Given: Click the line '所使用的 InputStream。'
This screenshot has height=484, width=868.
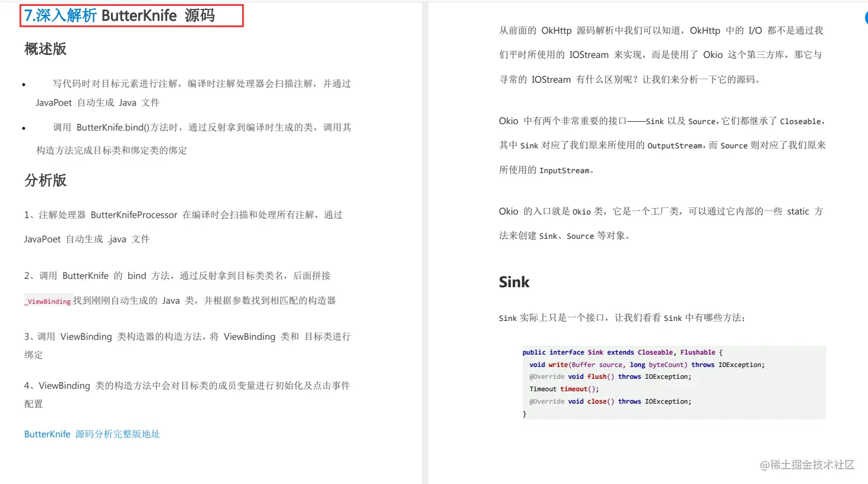Looking at the screenshot, I should point(546,170).
